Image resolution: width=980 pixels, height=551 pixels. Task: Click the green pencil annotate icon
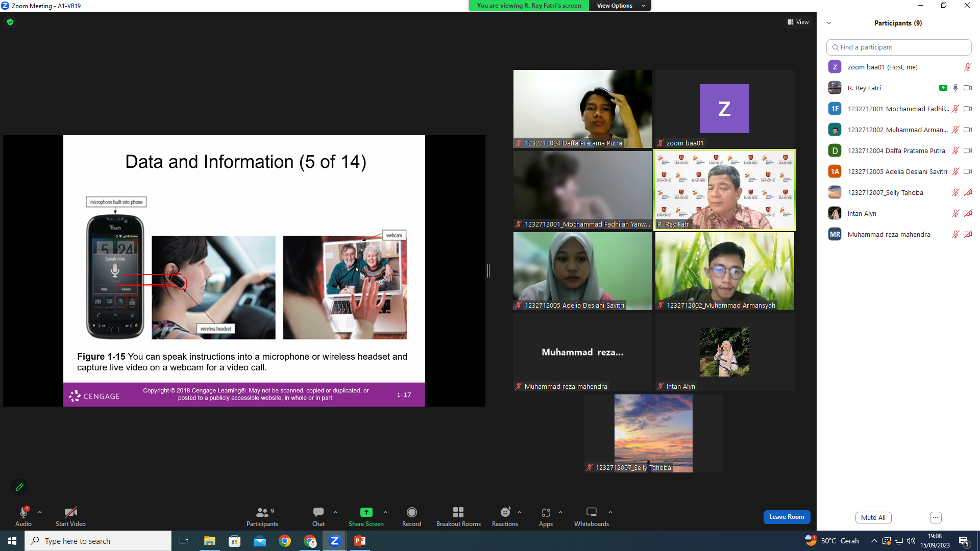(x=19, y=487)
